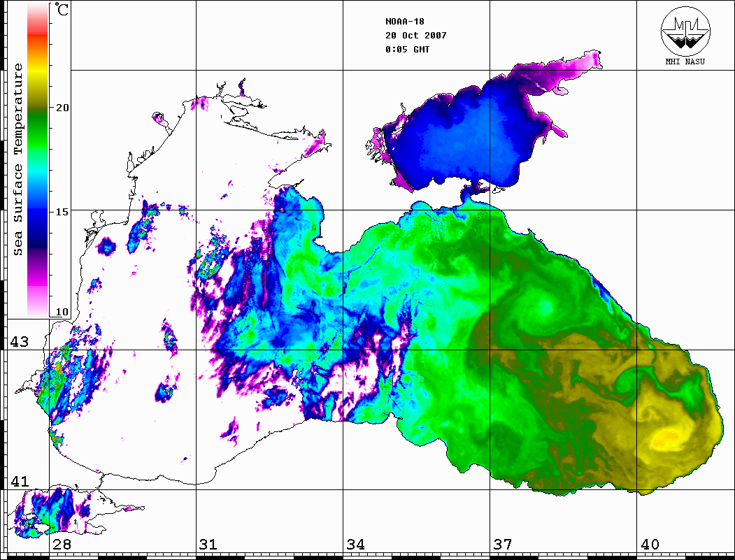The image size is (735, 560).
Task: Click longitude label '37'
Action: [x=503, y=544]
